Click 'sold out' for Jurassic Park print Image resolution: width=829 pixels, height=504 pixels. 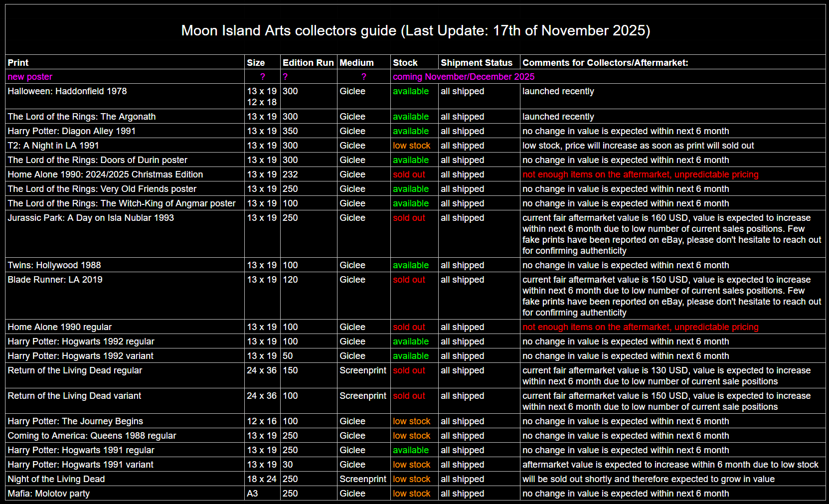pos(409,218)
